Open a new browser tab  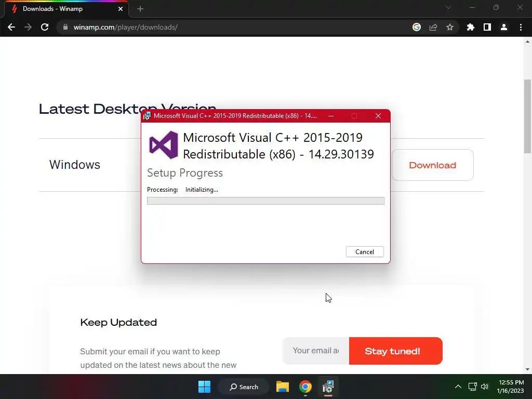[x=140, y=9]
